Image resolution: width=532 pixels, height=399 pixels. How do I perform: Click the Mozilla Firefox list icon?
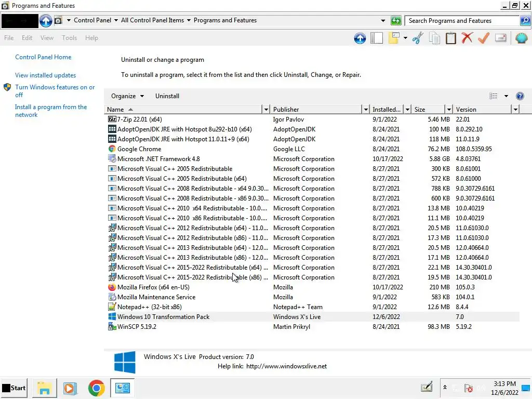[112, 287]
